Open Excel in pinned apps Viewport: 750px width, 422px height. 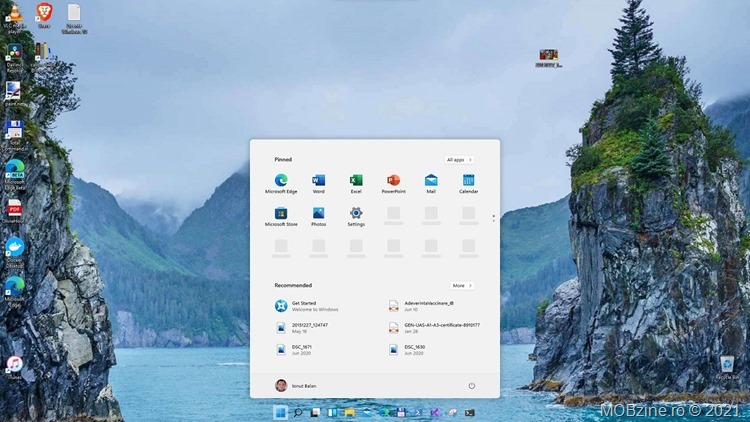(356, 181)
